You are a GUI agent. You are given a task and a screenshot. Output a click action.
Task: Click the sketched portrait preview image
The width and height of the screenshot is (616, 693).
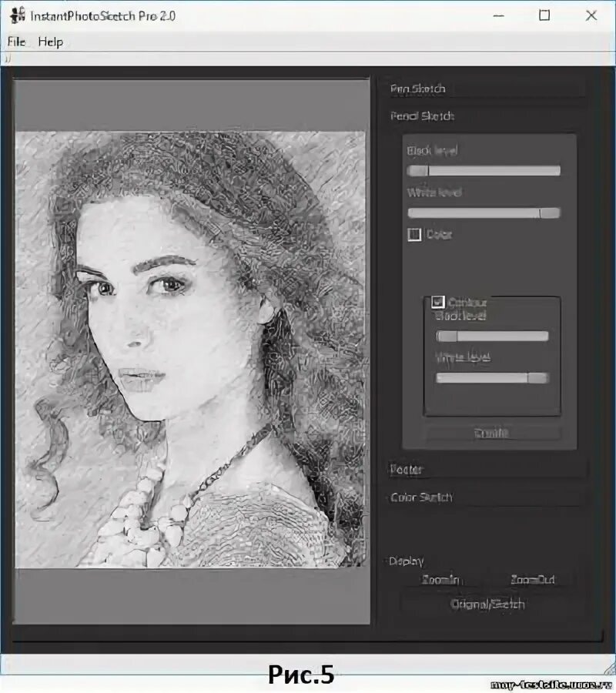pyautogui.click(x=190, y=349)
